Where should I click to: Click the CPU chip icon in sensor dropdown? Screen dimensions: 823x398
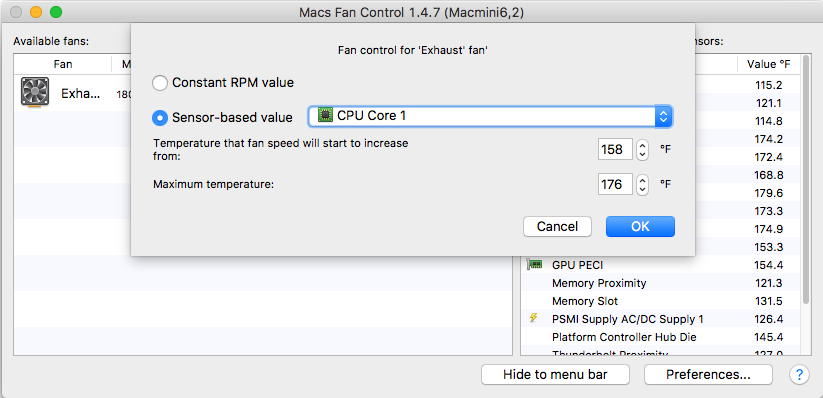[x=325, y=115]
